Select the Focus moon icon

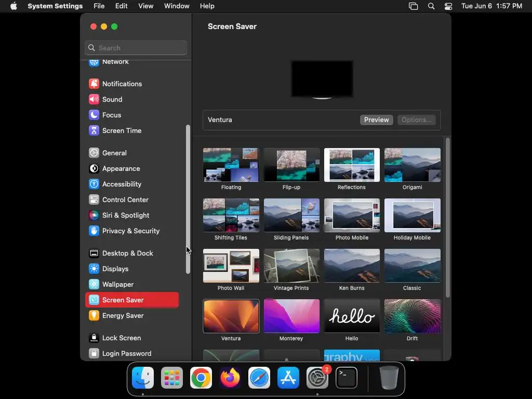coord(94,115)
